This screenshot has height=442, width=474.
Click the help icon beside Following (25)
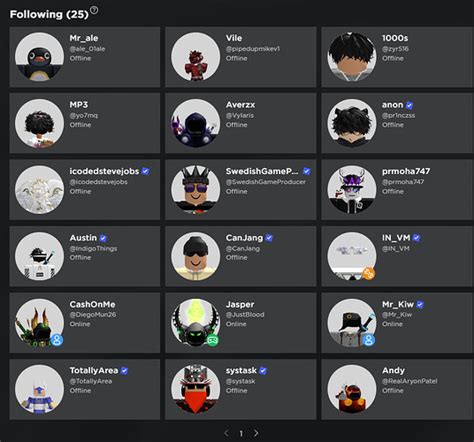(94, 10)
